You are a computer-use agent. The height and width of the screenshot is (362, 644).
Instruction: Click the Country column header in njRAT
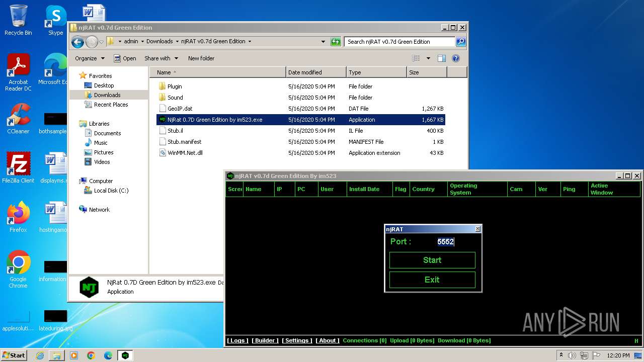pos(428,189)
